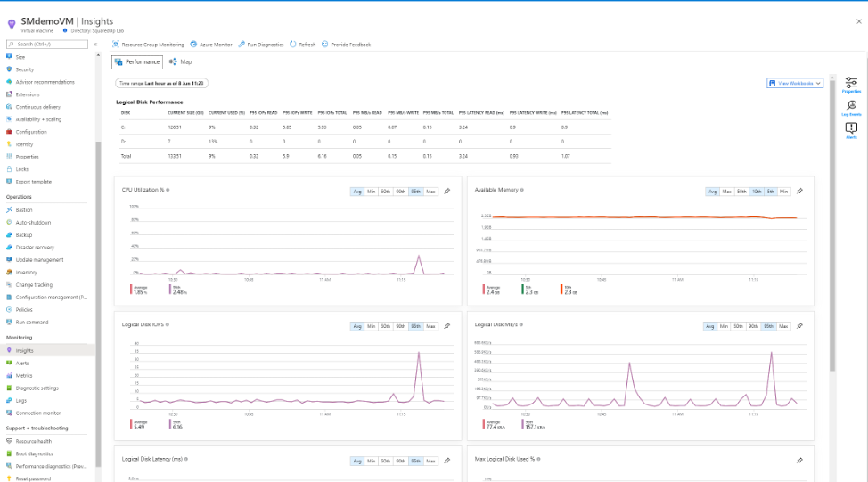Pin the Logical Disk MB/s chart
This screenshot has width=868, height=482.
click(800, 326)
